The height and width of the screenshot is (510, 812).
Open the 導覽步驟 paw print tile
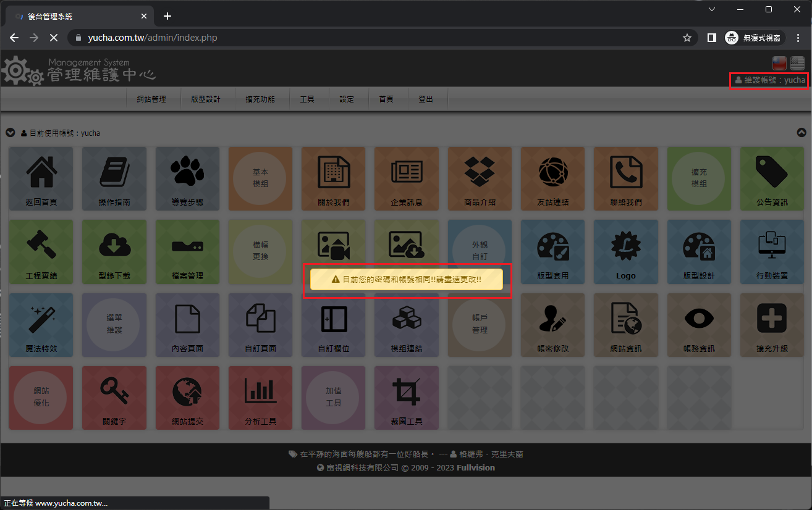(x=187, y=178)
